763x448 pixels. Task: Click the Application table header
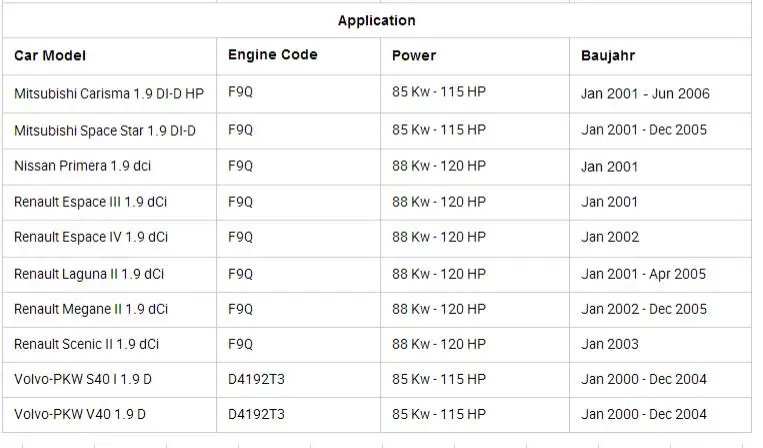coord(377,20)
